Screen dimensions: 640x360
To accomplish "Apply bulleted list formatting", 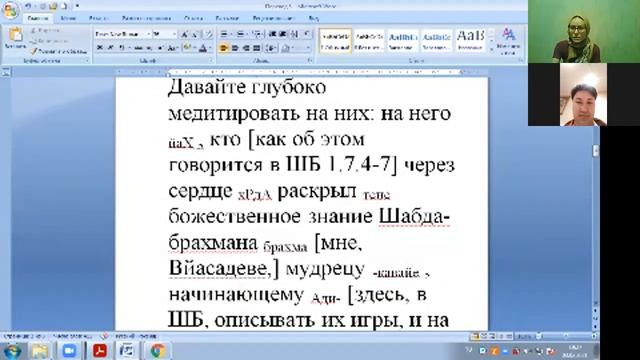I will pos(224,34).
